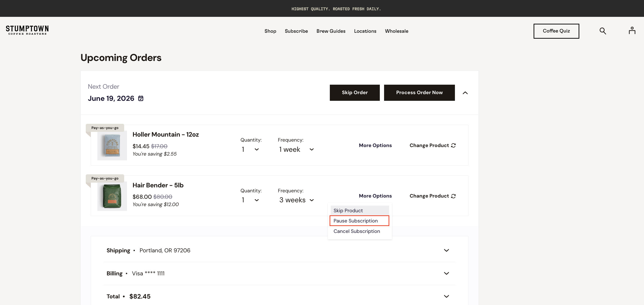The height and width of the screenshot is (305, 644).
Task: Choose Pause Subscription option
Action: [x=359, y=221]
